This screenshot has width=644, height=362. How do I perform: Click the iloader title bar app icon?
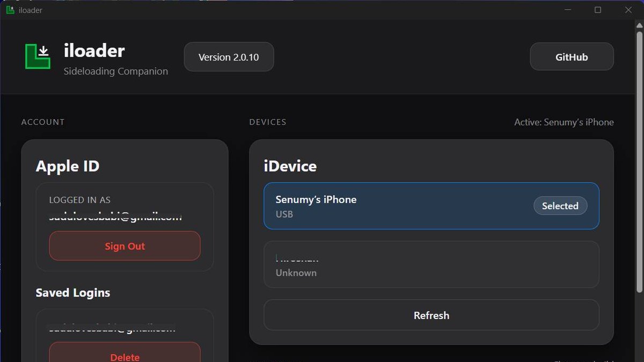tap(10, 10)
